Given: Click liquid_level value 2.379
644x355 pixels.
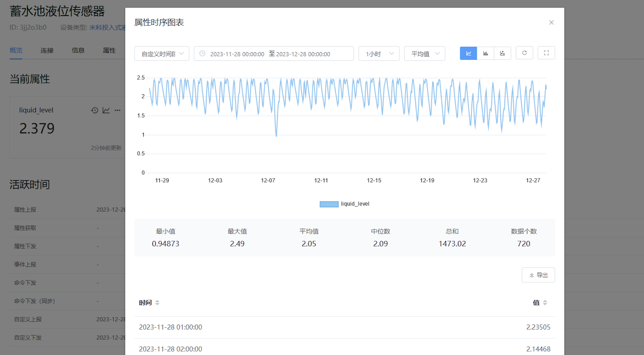Looking at the screenshot, I should [37, 128].
